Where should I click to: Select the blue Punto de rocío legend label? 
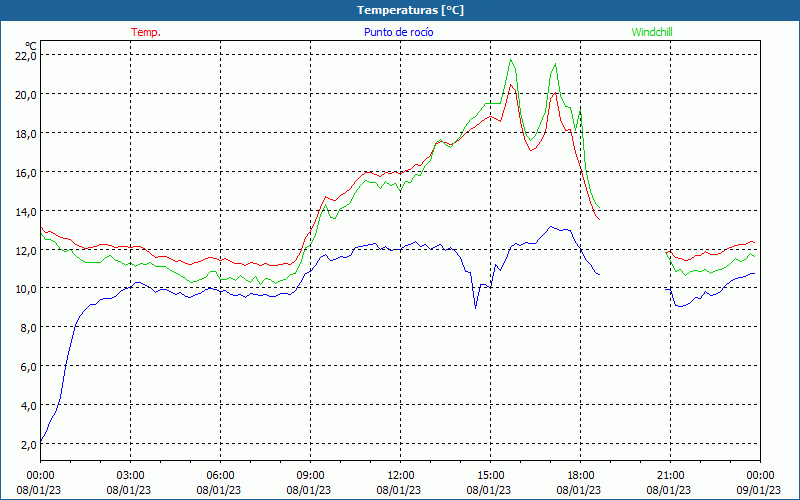point(398,32)
